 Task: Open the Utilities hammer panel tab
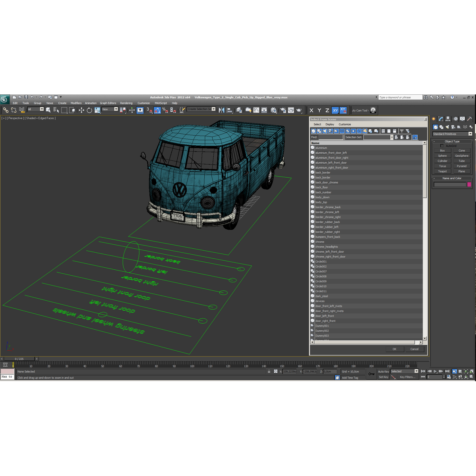point(470,119)
